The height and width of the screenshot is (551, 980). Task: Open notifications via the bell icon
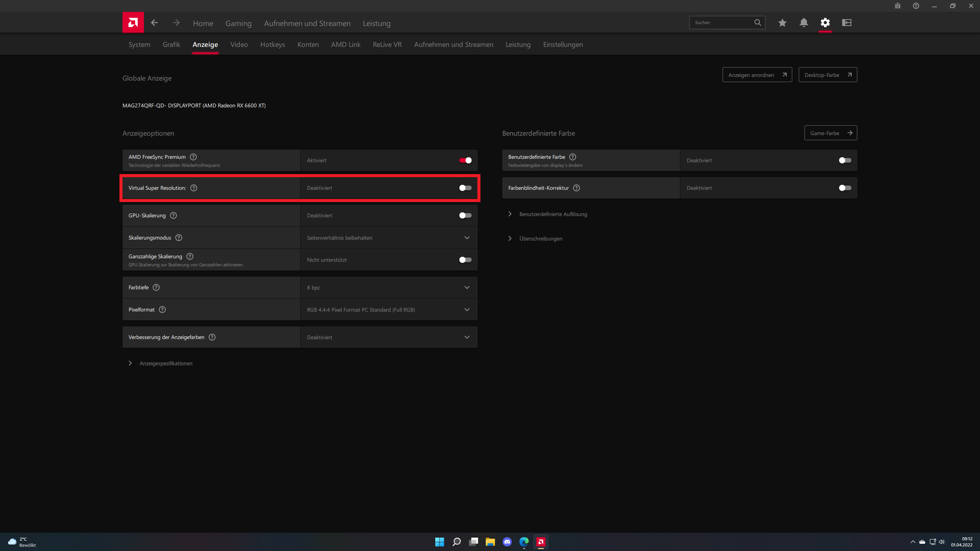(804, 23)
